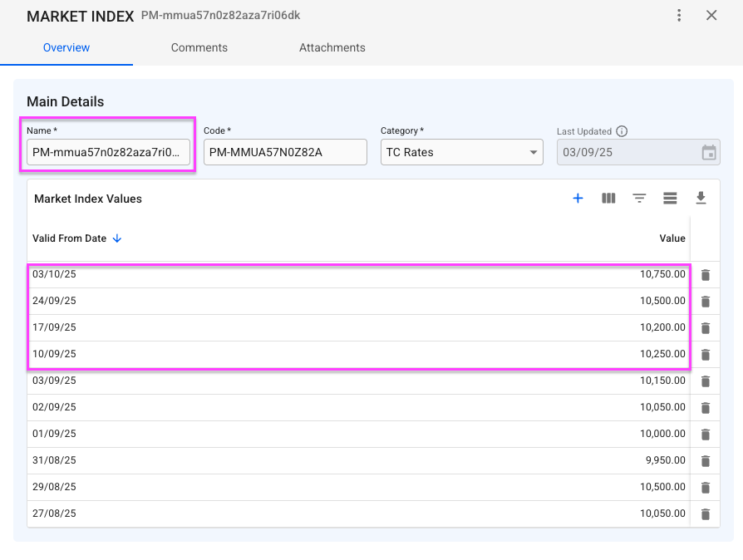Click the Name input field
Image resolution: width=743 pixels, height=560 pixels.
108,153
